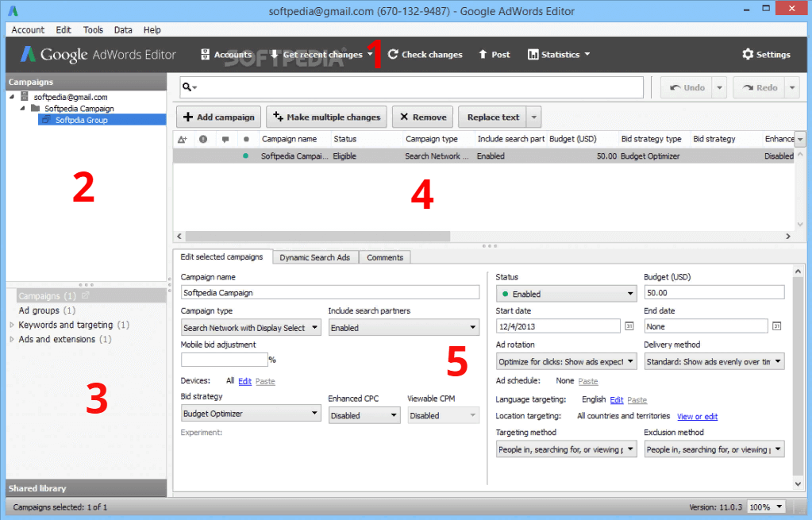Switch to the Comments tab

click(x=384, y=257)
